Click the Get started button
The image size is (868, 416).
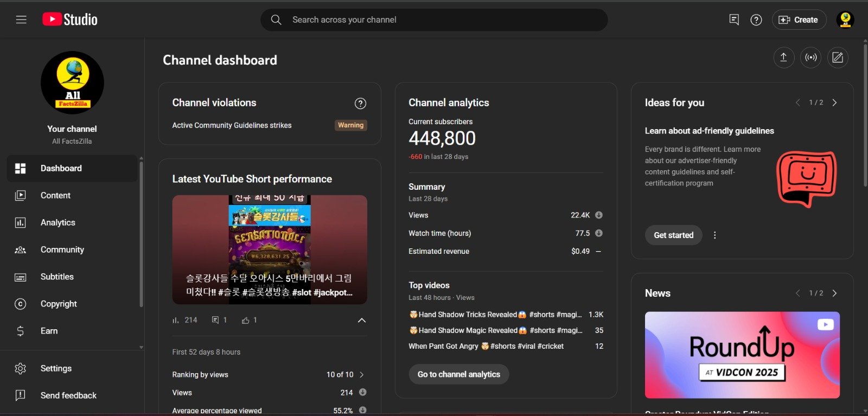pos(673,235)
